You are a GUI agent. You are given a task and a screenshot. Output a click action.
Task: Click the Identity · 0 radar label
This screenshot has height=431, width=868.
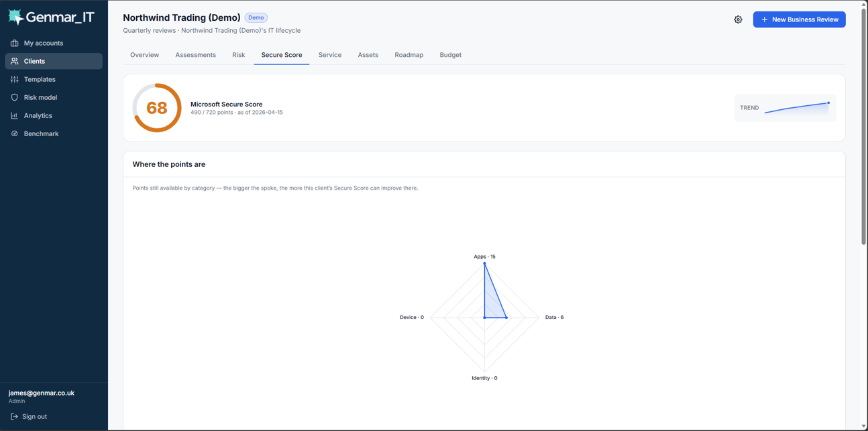click(x=484, y=378)
